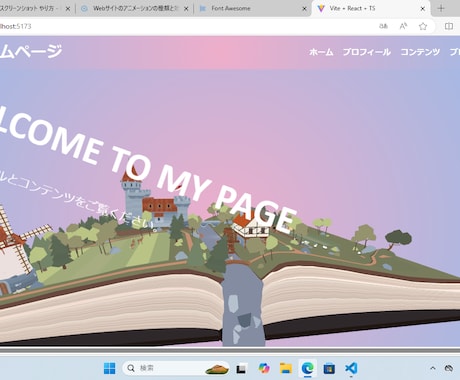Open the split screen icon
The height and width of the screenshot is (380, 460).
tap(449, 26)
